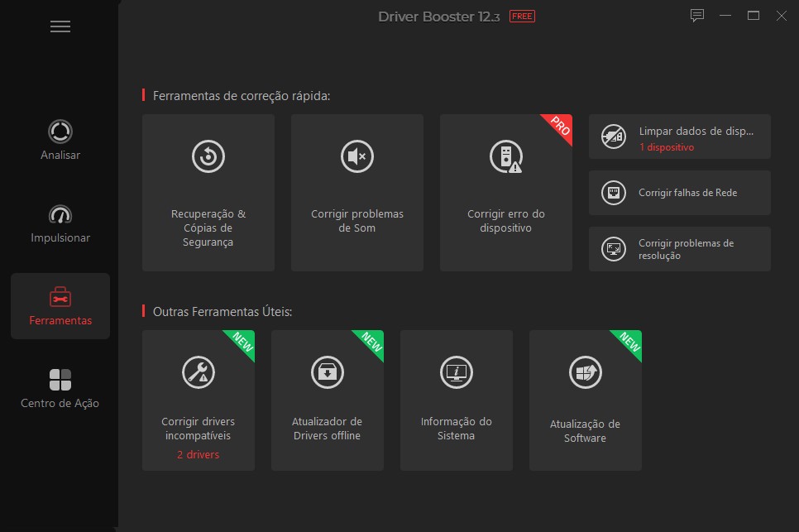Open the Recuperação & Cópias de Segurança tool
Viewport: 799px width, 532px height.
(x=208, y=192)
